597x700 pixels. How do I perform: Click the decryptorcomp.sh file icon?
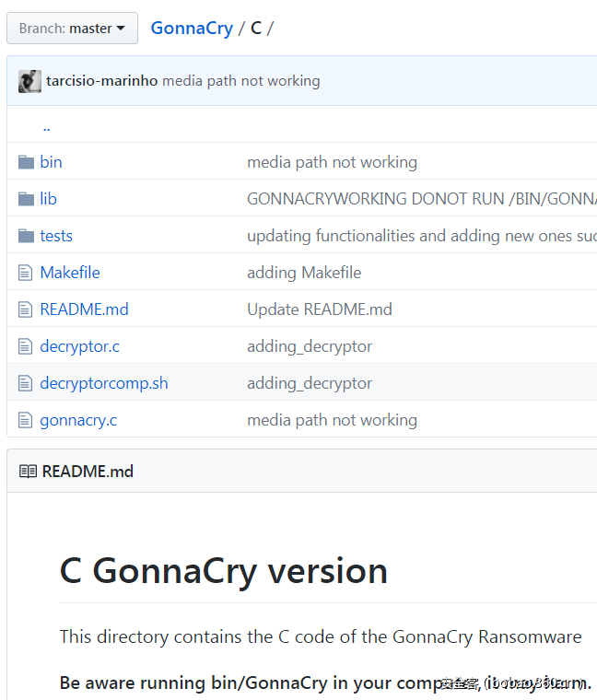click(x=26, y=383)
